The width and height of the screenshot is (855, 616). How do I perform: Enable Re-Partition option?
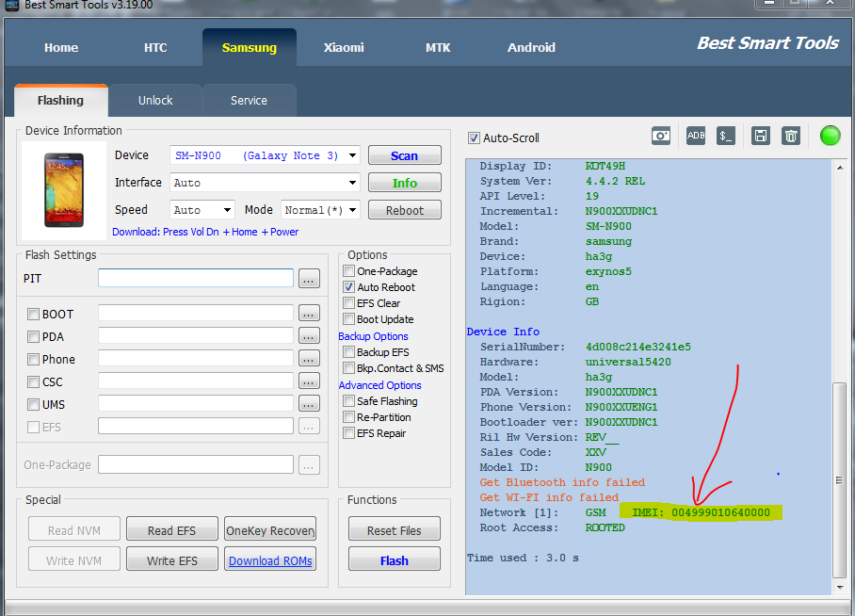pyautogui.click(x=349, y=417)
